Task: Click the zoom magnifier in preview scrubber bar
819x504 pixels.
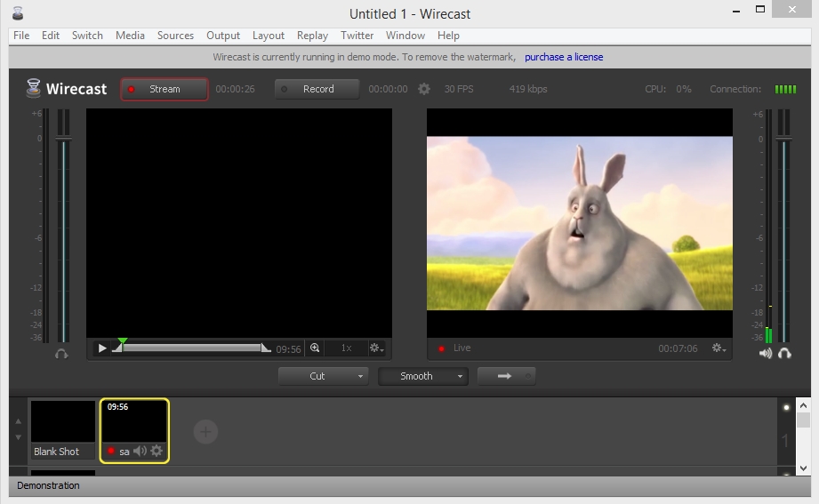Action: coord(315,348)
